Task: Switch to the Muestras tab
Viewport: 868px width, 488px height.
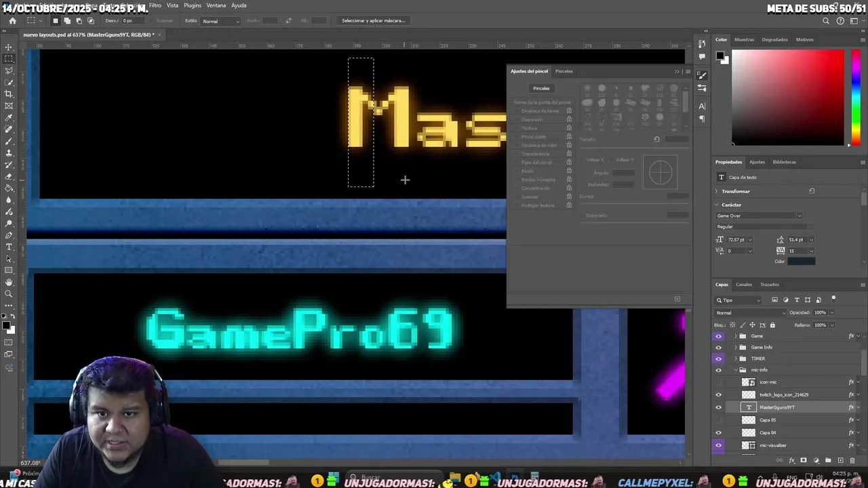Action: click(x=744, y=39)
